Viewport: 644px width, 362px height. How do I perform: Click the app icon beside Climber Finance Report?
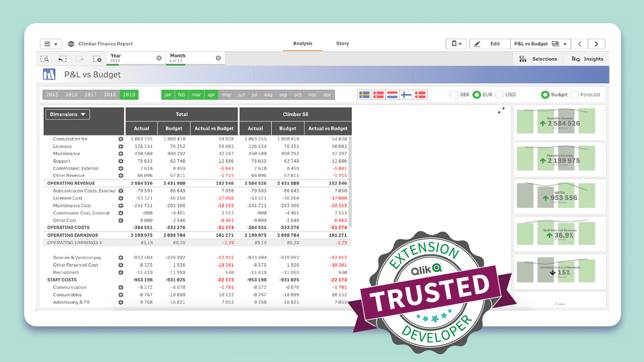pos(71,44)
